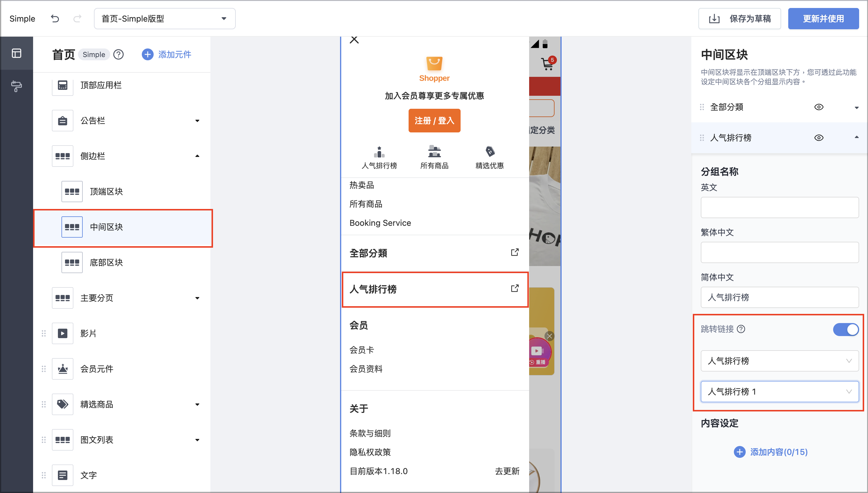Close the preview side menu with X
The height and width of the screenshot is (493, 868).
[x=354, y=40]
